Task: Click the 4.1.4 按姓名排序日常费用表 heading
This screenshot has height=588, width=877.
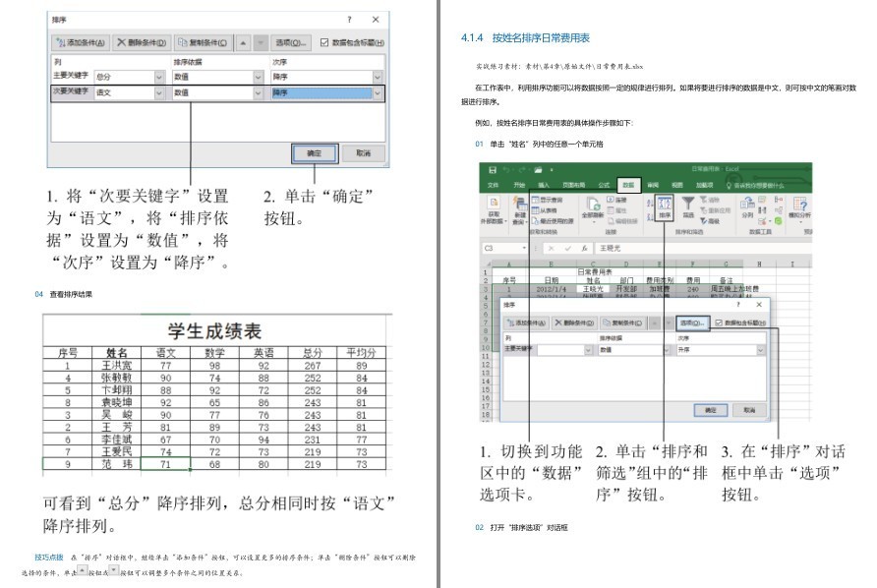Action: click(x=525, y=38)
